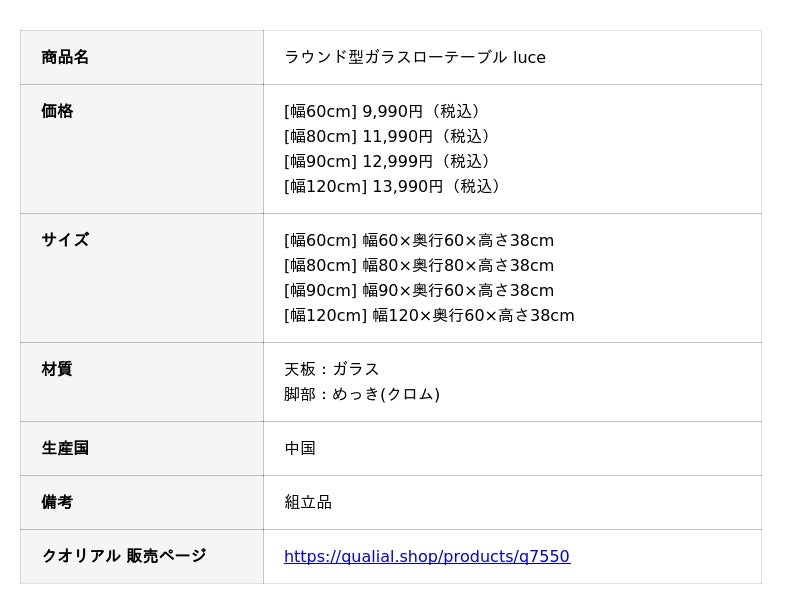
Task: Click the 商品名 header cell
Action: point(142,57)
